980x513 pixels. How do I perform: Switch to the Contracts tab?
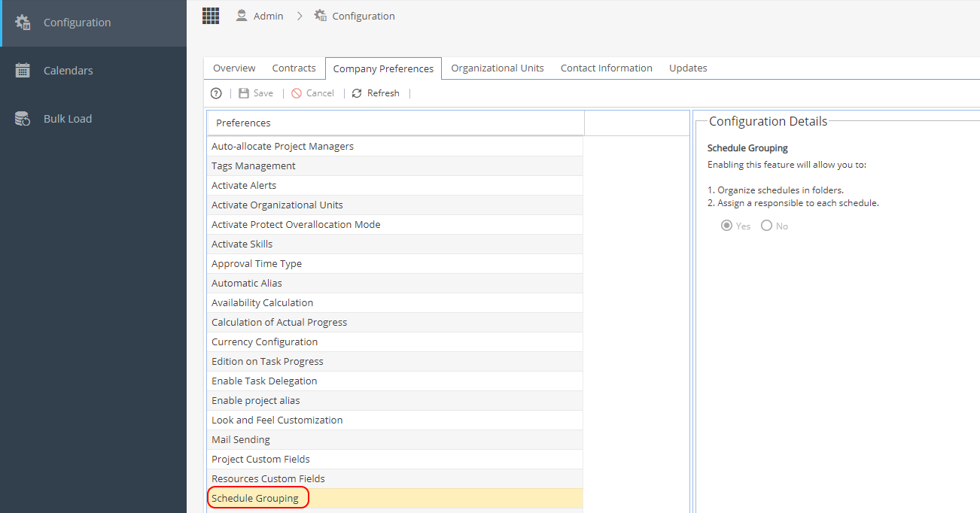point(294,68)
